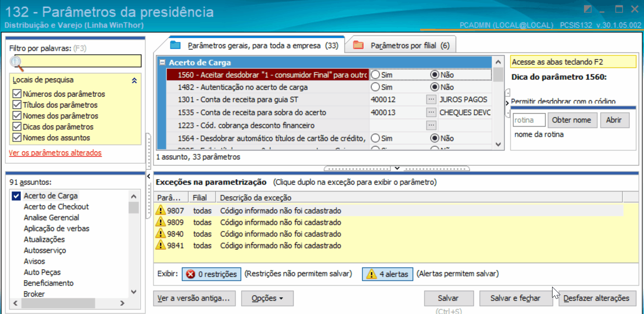Collapse exceptions panel using center chevron
644x314 pixels.
click(397, 168)
